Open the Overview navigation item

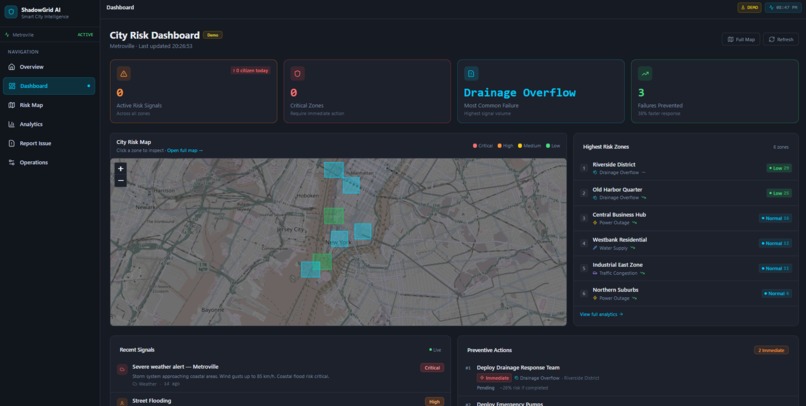click(49, 67)
